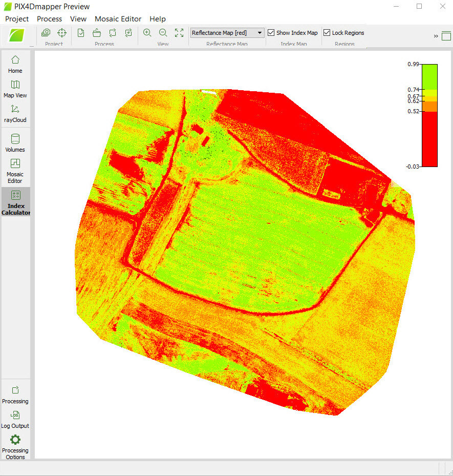Image resolution: width=453 pixels, height=476 pixels.
Task: Open the Processing Options gear
Action: coord(15,445)
